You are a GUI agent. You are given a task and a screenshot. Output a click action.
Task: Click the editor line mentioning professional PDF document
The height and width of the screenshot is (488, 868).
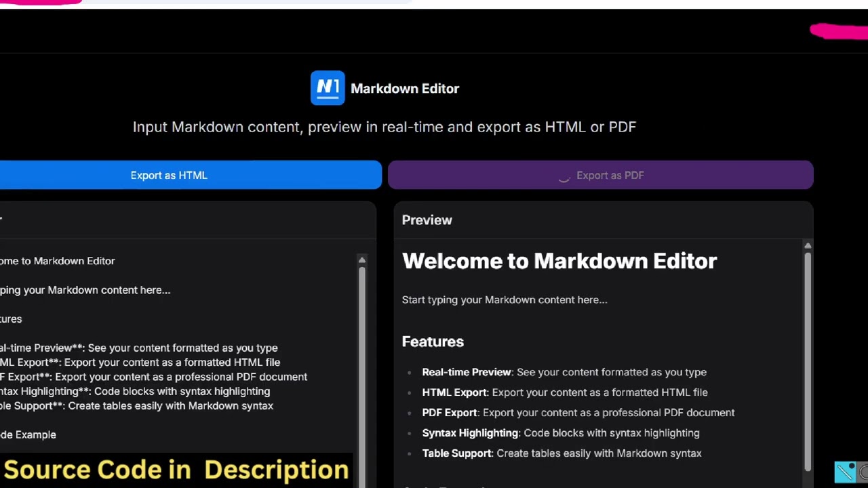[153, 377]
